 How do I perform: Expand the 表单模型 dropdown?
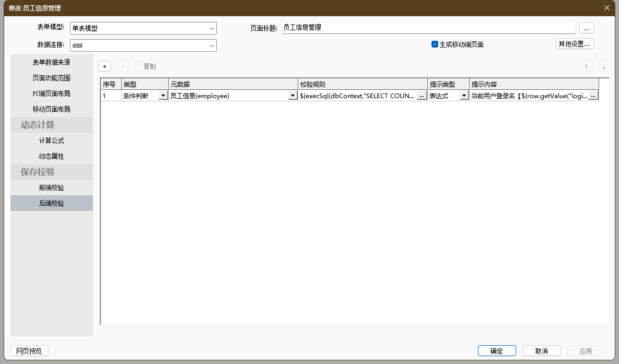pyautogui.click(x=212, y=28)
